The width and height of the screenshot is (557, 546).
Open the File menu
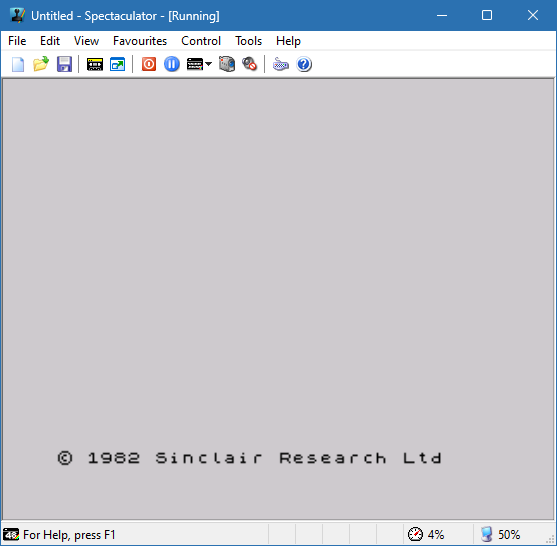(x=17, y=41)
